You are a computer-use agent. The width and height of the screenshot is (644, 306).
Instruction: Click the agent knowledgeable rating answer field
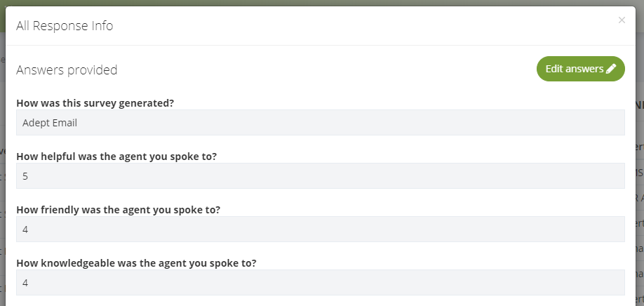point(321,283)
